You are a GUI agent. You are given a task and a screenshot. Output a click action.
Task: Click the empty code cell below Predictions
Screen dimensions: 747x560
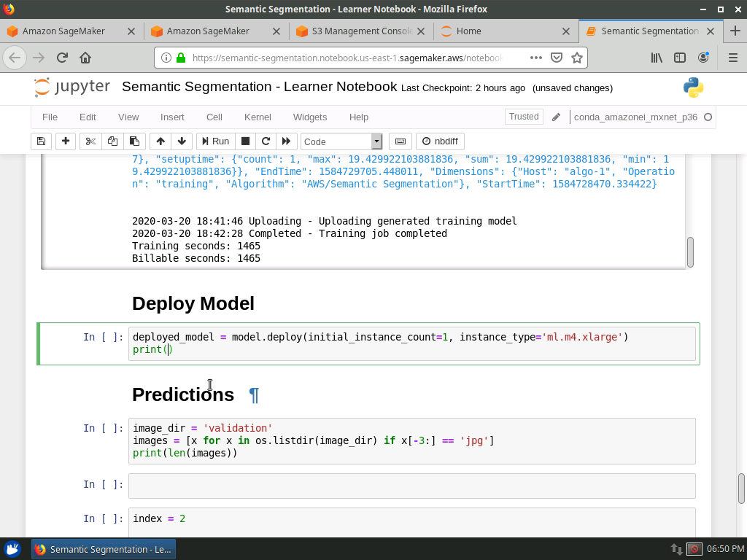tap(411, 486)
